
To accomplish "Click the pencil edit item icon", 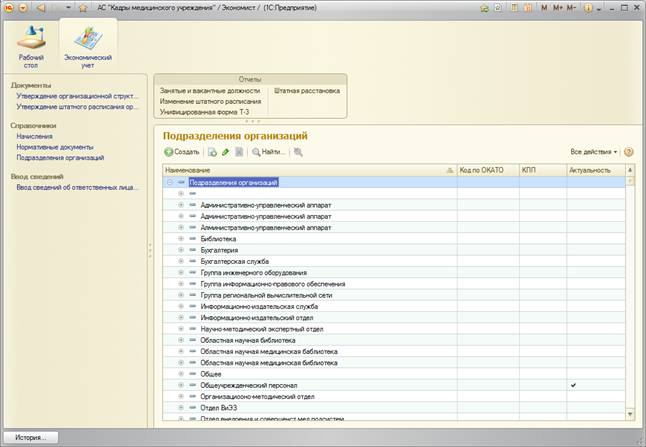I will pos(226,152).
